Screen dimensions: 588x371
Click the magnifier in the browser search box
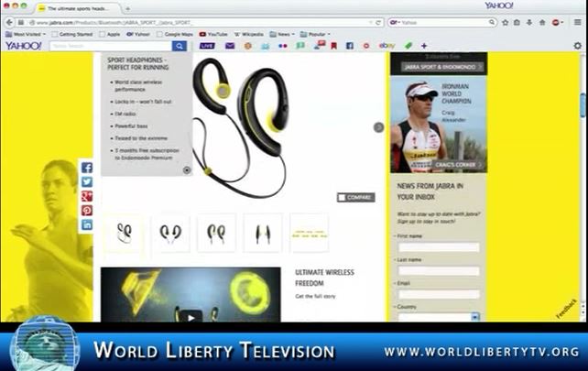pyautogui.click(x=492, y=23)
